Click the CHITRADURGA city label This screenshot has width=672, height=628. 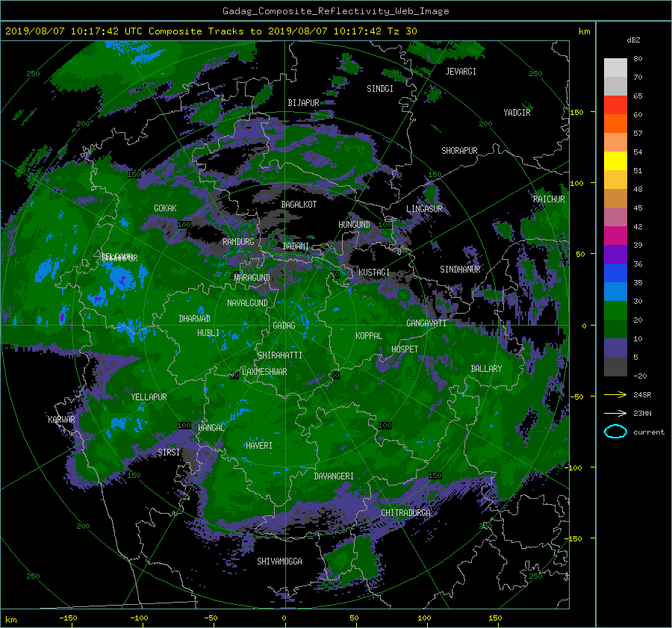coord(405,512)
